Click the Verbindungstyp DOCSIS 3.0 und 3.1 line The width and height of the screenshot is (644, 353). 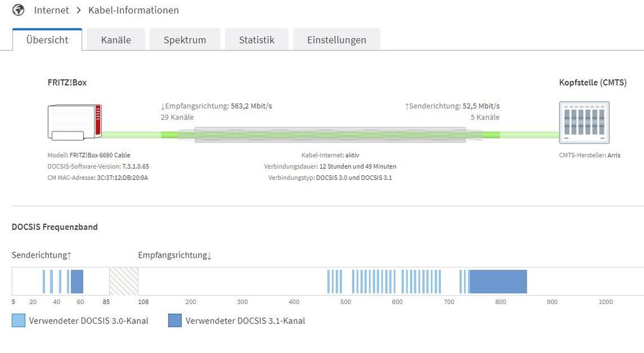330,178
